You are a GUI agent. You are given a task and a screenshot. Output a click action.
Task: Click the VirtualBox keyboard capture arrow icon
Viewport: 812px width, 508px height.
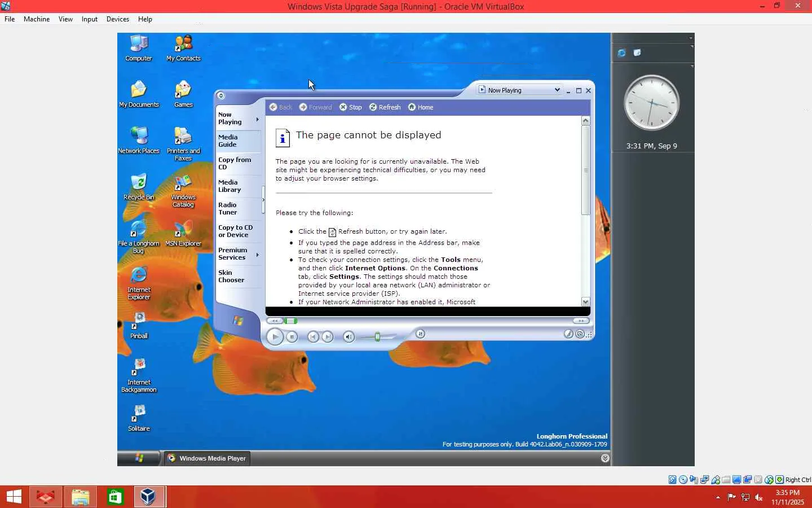tap(780, 480)
